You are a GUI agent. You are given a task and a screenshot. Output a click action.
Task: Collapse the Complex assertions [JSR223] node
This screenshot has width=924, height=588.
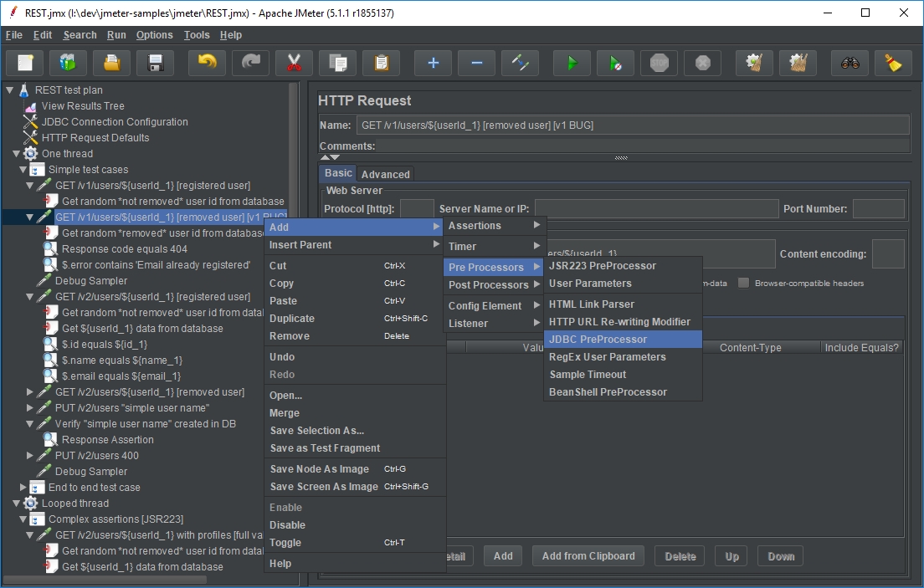click(x=23, y=519)
